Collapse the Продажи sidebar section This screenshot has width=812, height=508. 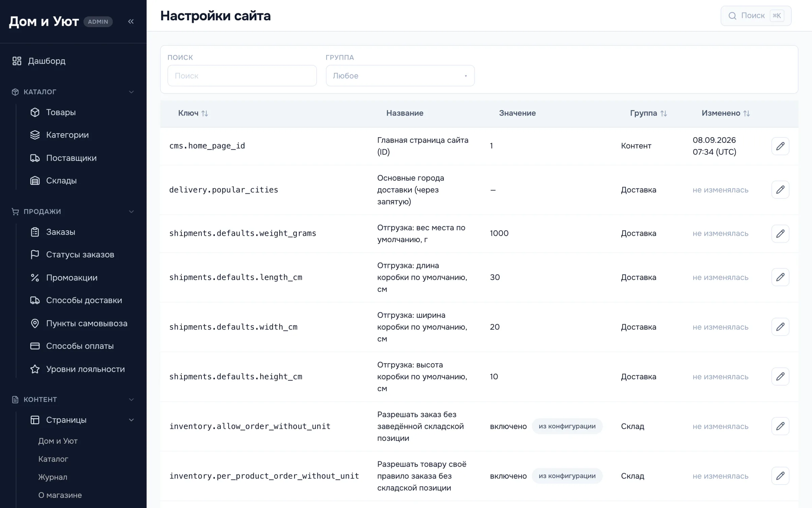point(131,212)
